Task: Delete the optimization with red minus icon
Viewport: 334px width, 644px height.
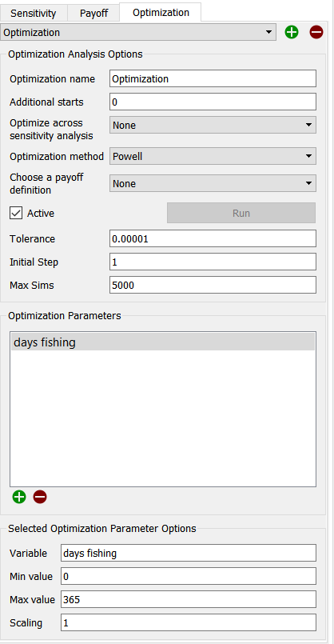Action: [x=316, y=33]
